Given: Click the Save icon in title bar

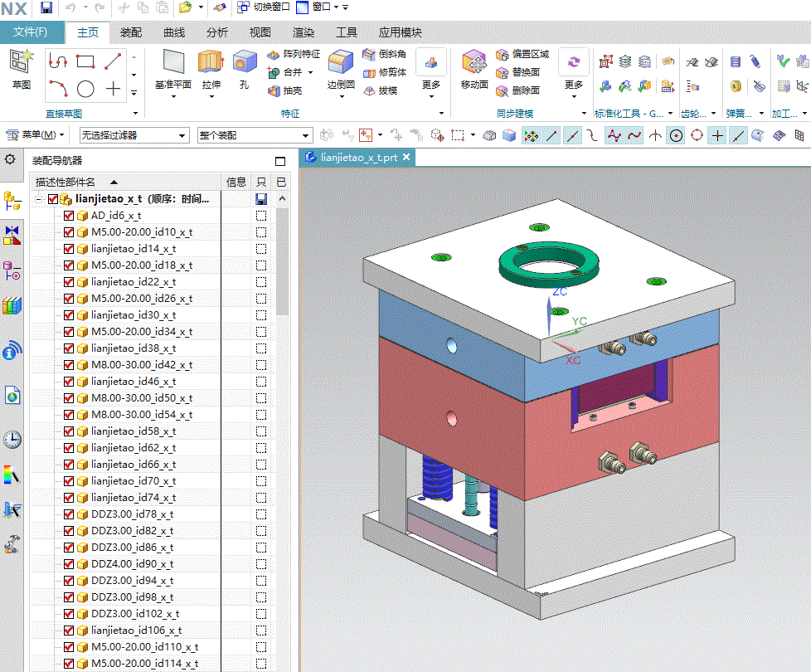Looking at the screenshot, I should tap(46, 7).
